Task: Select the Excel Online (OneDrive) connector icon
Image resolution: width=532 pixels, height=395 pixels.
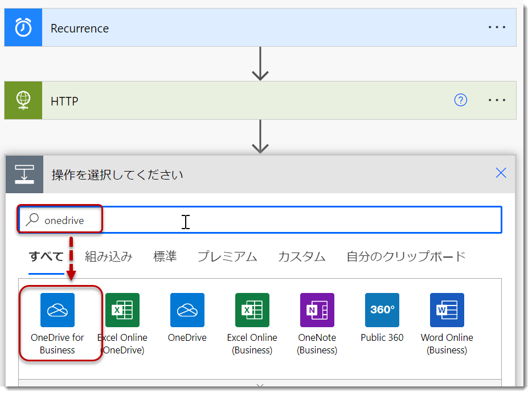Action: 122,310
